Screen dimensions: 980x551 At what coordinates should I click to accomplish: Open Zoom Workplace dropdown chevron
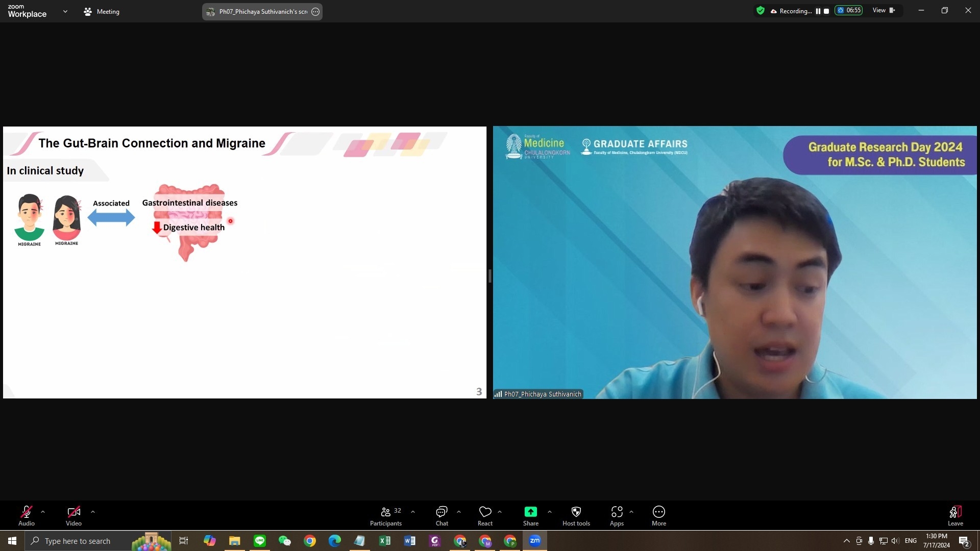[65, 11]
